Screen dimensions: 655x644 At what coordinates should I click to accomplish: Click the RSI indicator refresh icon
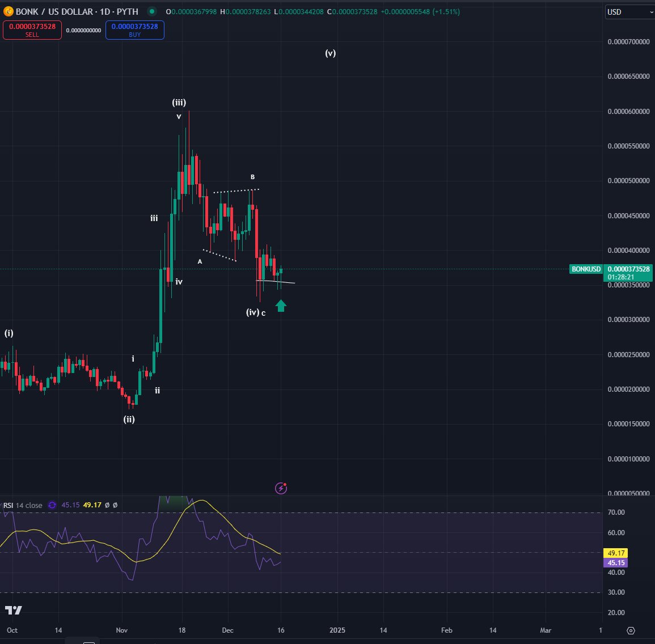coord(52,505)
